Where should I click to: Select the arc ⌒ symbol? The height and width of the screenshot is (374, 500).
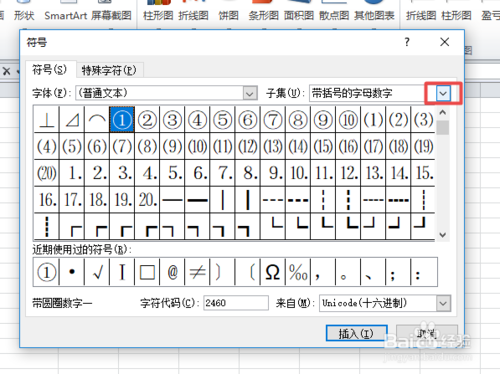(97, 120)
